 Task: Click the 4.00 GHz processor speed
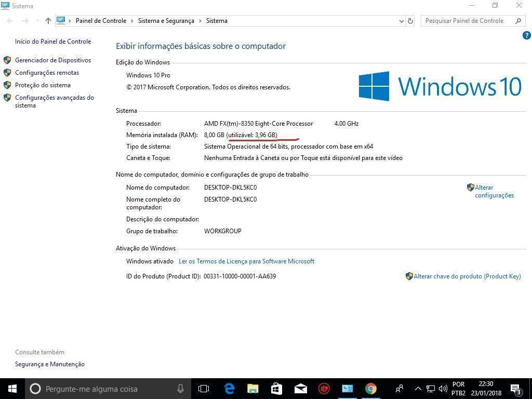(347, 124)
